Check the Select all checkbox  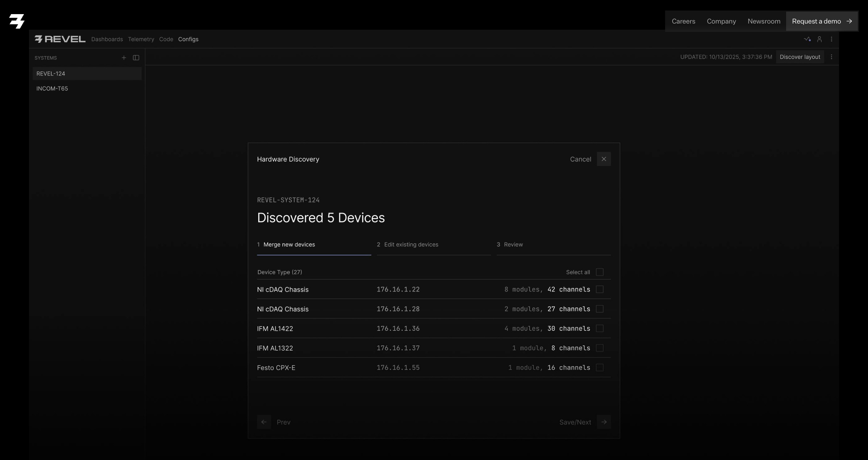tap(600, 272)
